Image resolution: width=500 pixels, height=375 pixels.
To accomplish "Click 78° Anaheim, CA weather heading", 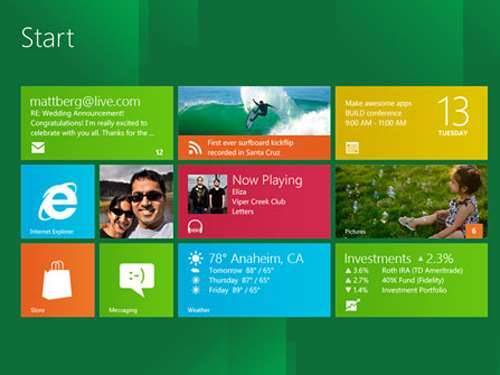I will [x=256, y=259].
